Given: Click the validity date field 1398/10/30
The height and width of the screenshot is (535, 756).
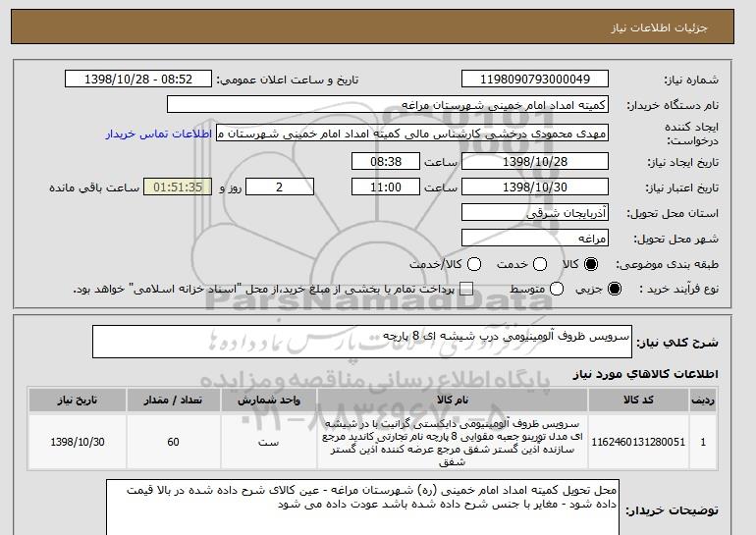Looking at the screenshot, I should 535,187.
